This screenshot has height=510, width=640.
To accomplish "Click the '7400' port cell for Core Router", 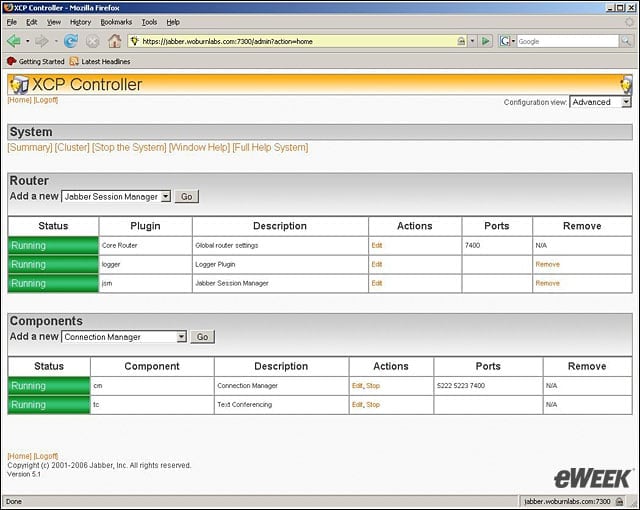I will [x=497, y=246].
